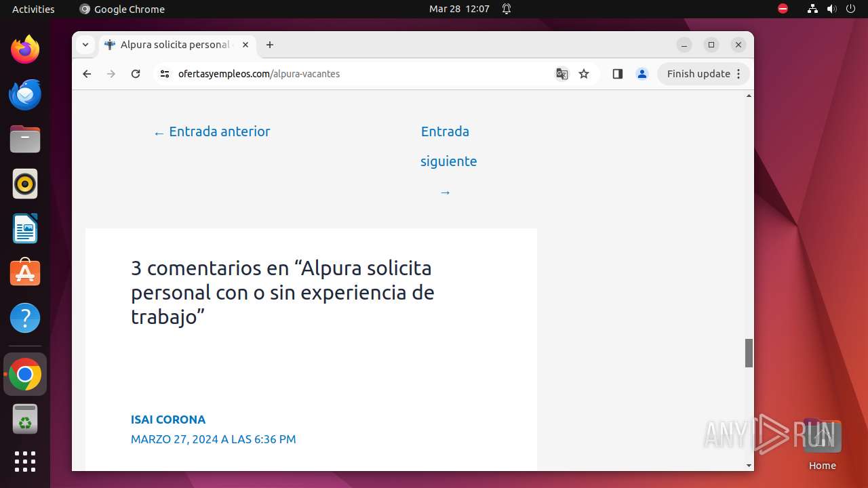Show applications grid in dock
Viewport: 868px width, 488px height.
(25, 462)
